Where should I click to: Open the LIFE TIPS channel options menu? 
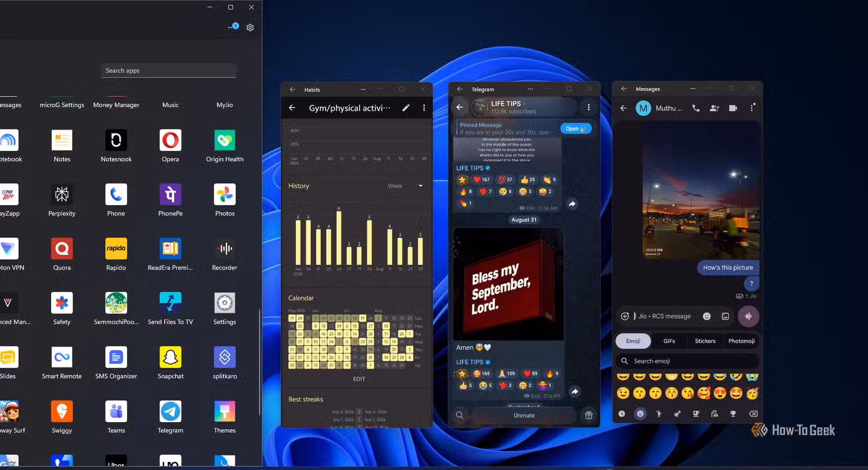(588, 107)
